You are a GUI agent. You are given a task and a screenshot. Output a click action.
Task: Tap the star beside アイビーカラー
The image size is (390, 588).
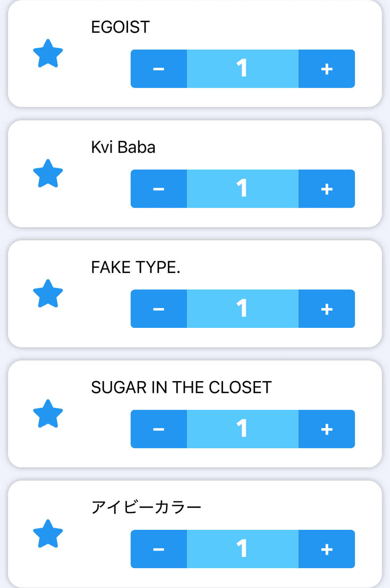pos(48,534)
